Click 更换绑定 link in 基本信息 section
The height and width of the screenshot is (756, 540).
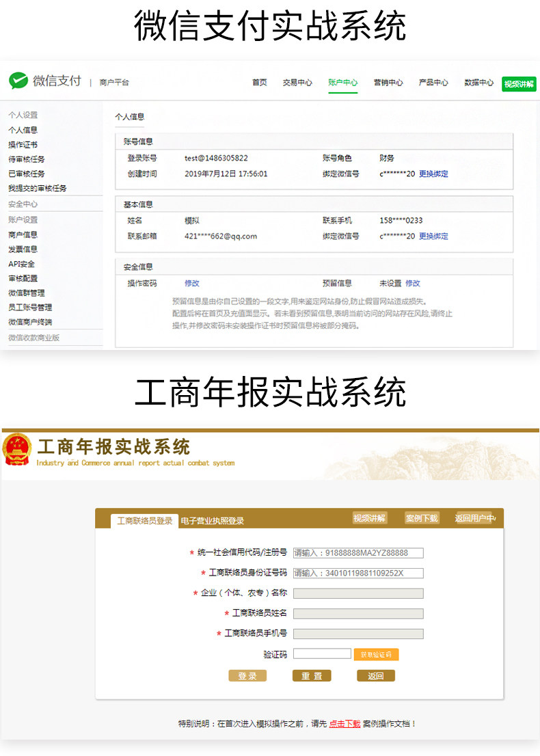click(433, 236)
